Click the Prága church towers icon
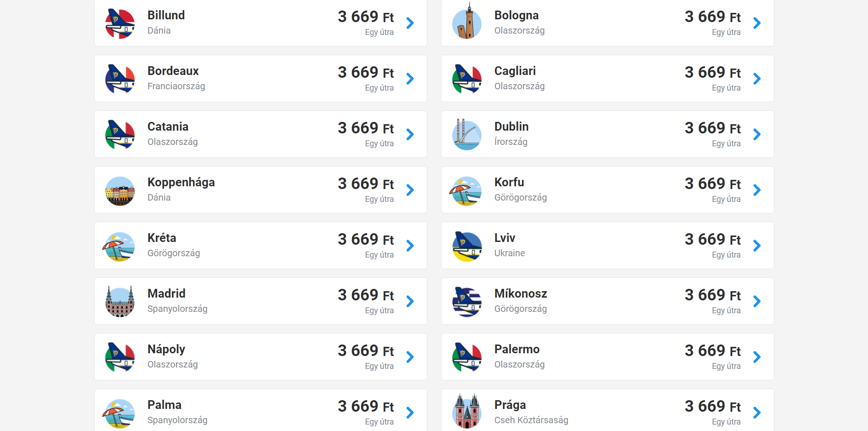 point(467,412)
